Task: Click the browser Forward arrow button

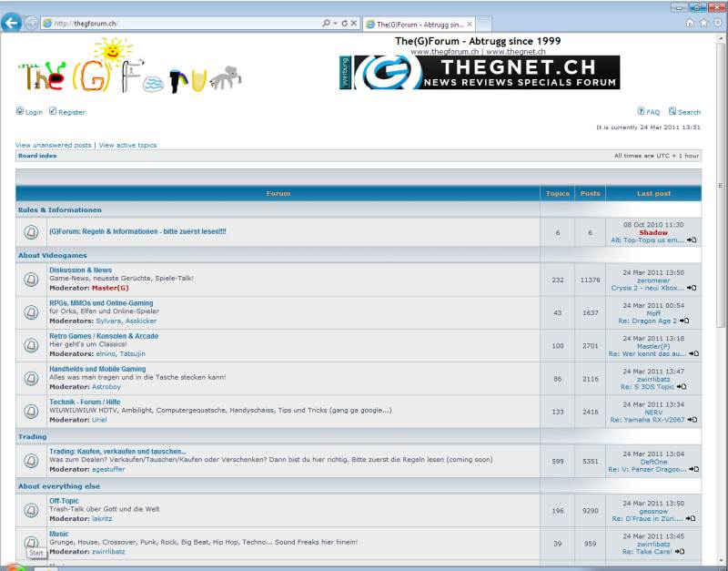Action: (x=31, y=24)
